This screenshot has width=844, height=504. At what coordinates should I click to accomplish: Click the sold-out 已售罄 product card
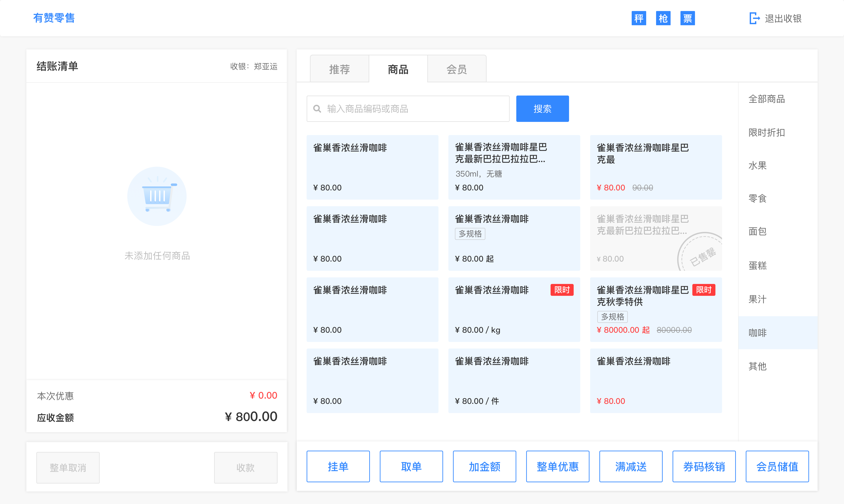coord(656,238)
